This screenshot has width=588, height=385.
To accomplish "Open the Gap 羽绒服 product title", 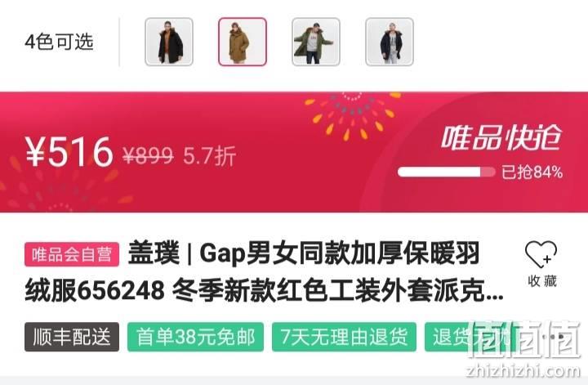I will point(264,271).
